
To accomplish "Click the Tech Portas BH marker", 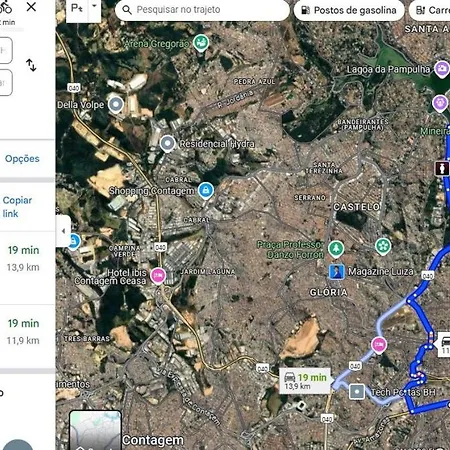I will click(357, 392).
